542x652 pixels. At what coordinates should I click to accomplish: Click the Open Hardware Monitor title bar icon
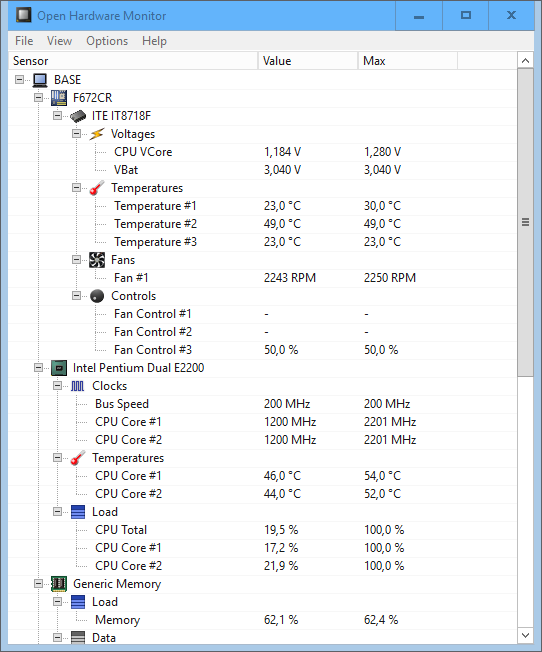(x=23, y=15)
